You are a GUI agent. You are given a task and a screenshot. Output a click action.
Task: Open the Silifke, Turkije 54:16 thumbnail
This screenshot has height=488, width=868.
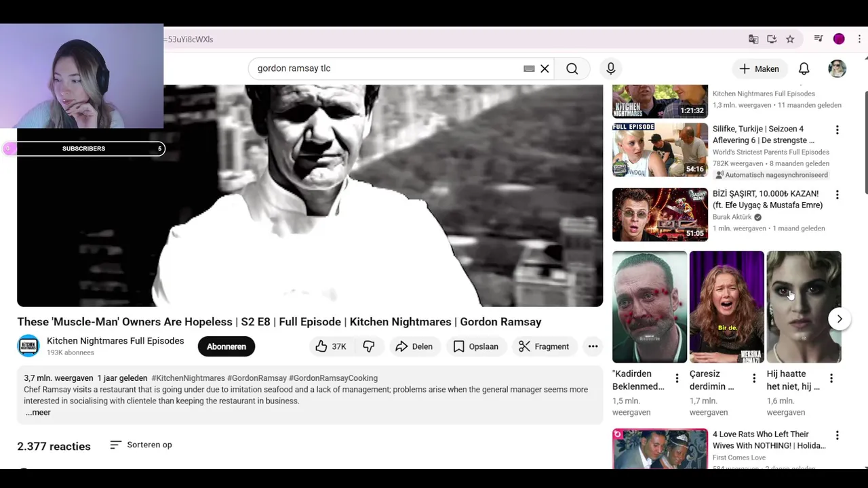660,150
